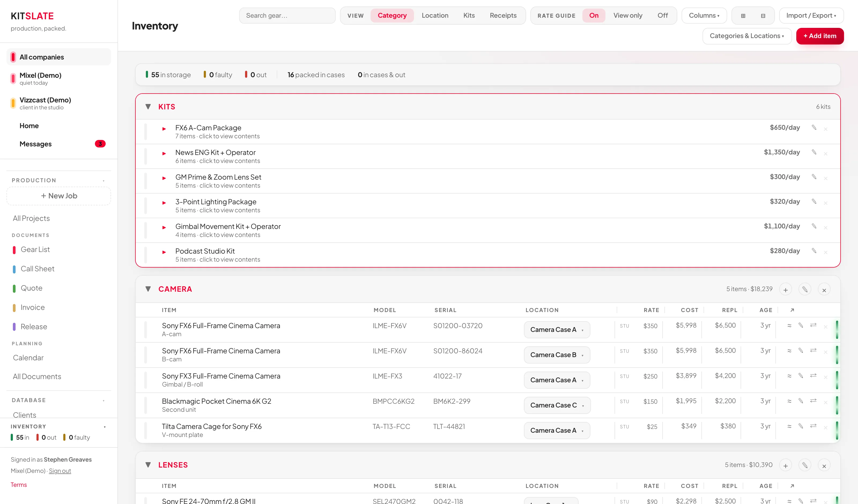Viewport: 858px width, 504px height.
Task: Remove the LENSES category
Action: (824, 465)
